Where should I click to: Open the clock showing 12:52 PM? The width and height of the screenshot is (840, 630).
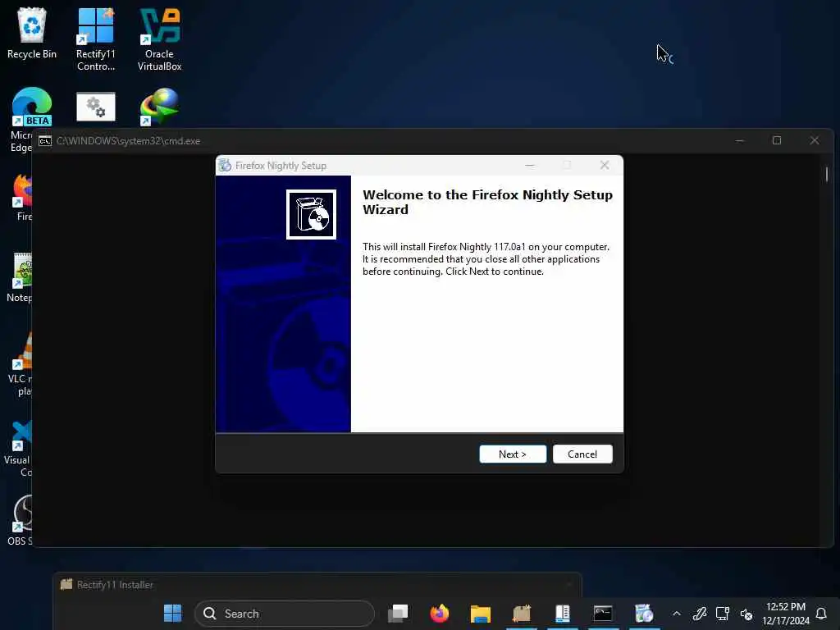(785, 614)
